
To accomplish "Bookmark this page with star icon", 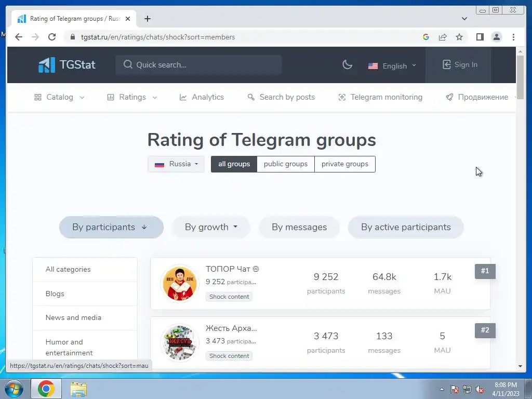I will (459, 37).
